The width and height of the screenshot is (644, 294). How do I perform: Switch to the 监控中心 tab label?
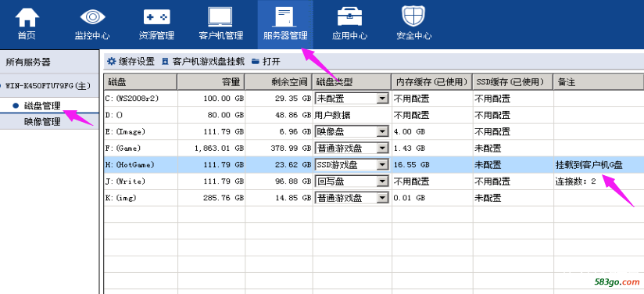click(x=92, y=36)
